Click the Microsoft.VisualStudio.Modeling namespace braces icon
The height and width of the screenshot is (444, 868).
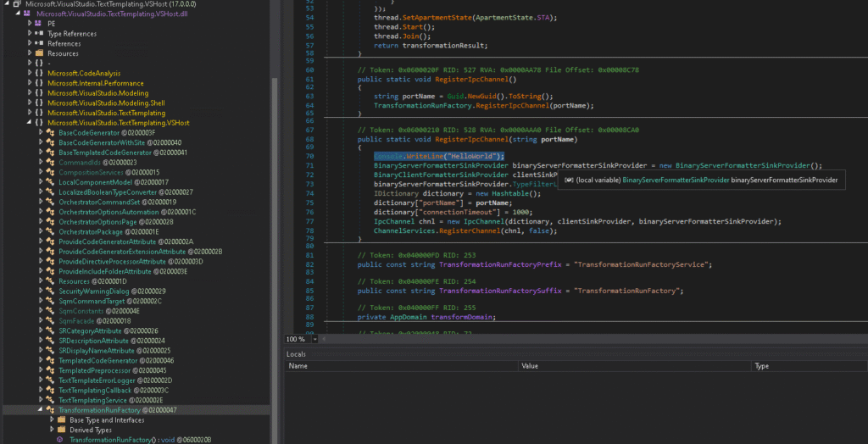(x=39, y=93)
